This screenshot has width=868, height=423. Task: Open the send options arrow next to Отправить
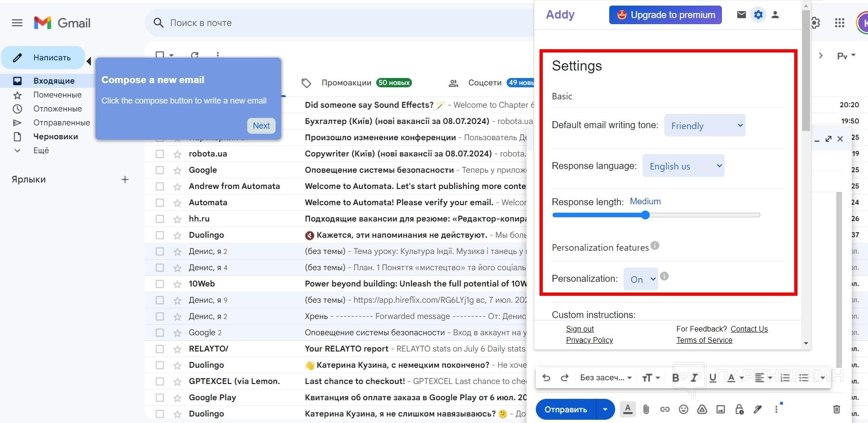point(605,409)
